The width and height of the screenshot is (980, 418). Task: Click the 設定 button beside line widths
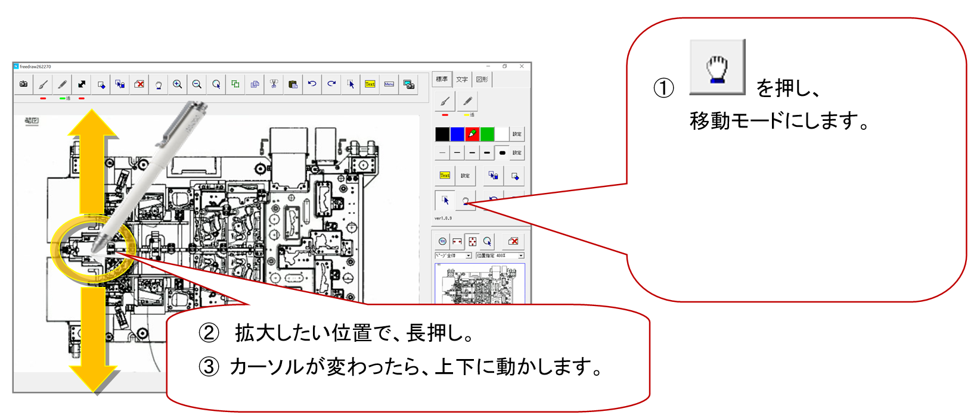coord(517,153)
